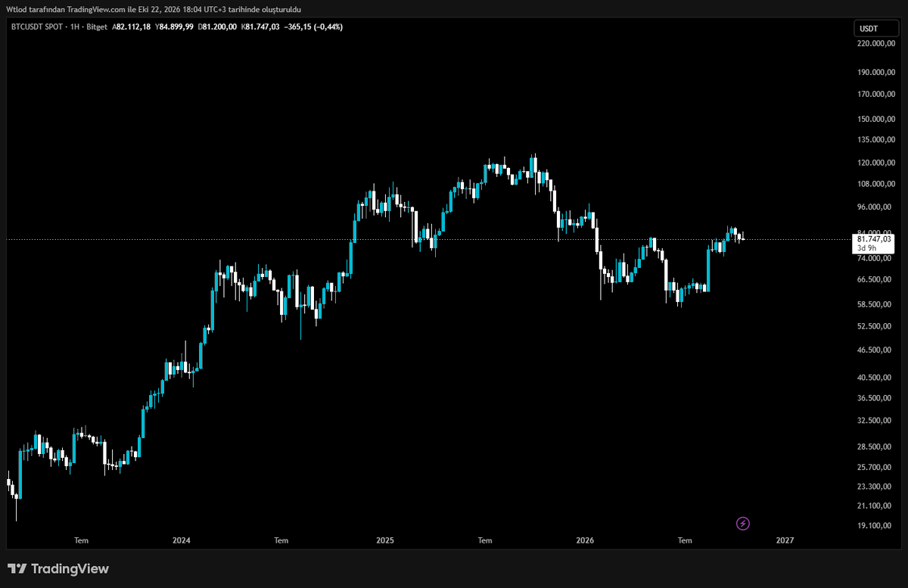Click the opening value A82.112,18
Viewport: 908px width, 588px height.
pyautogui.click(x=132, y=26)
